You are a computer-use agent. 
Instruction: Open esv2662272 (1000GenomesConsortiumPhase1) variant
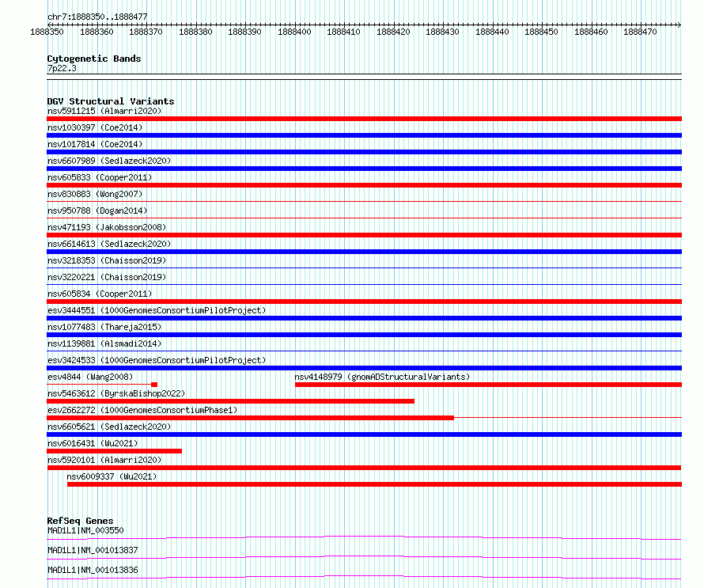[142, 410]
